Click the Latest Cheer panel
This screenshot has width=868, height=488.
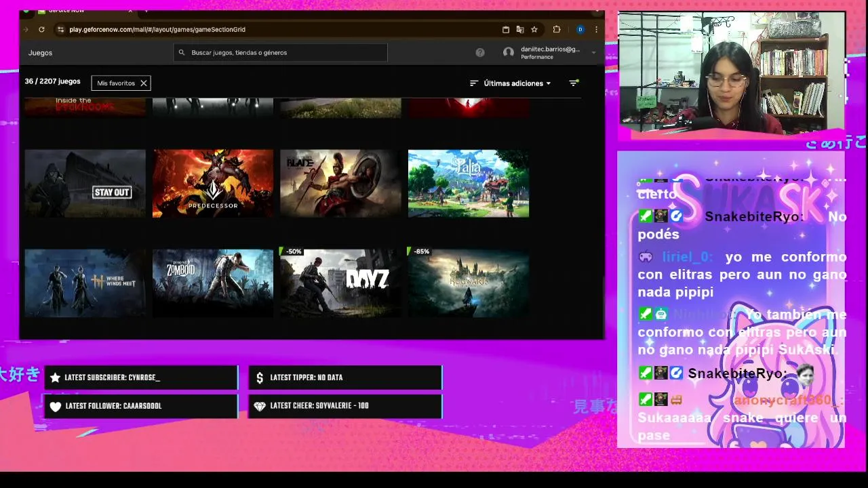pyautogui.click(x=345, y=406)
